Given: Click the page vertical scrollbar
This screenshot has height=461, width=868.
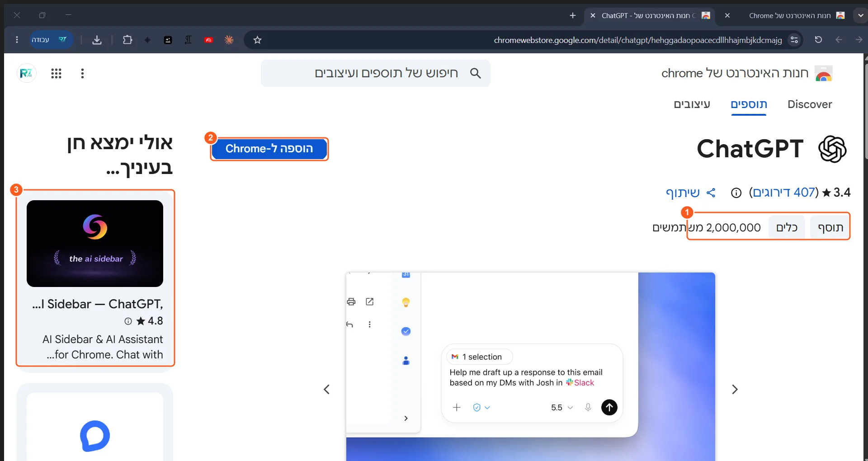Looking at the screenshot, I should pyautogui.click(x=865, y=112).
